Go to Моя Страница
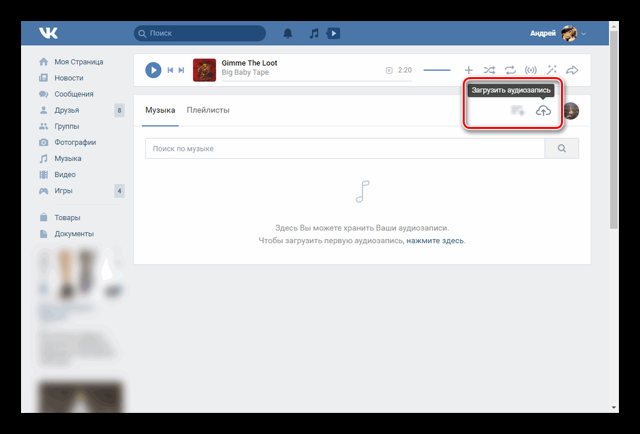 pos(78,62)
